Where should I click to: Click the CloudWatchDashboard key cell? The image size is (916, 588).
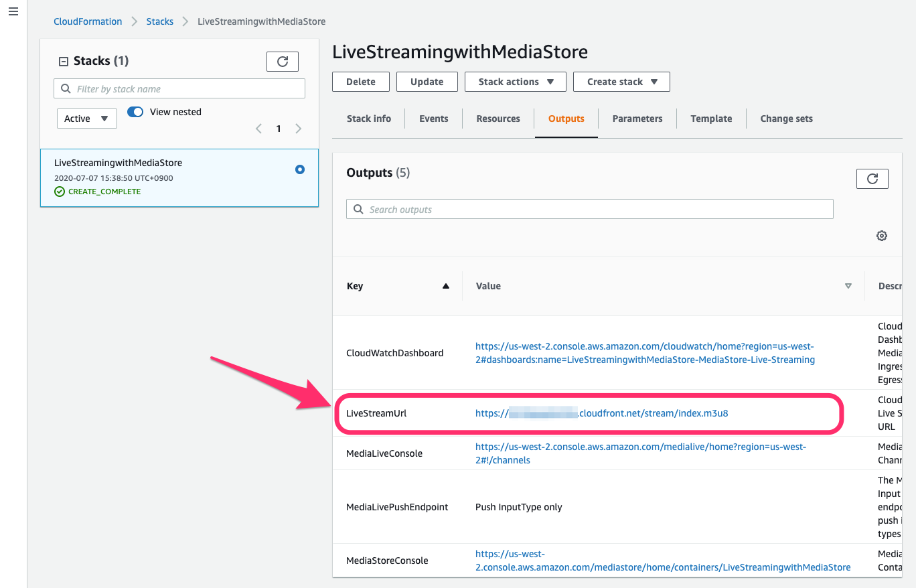pyautogui.click(x=394, y=353)
